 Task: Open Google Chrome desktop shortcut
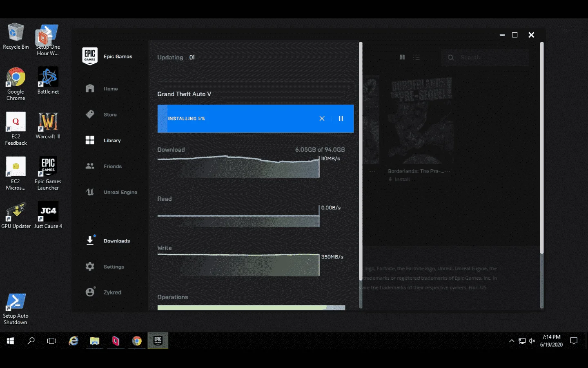pos(16,84)
